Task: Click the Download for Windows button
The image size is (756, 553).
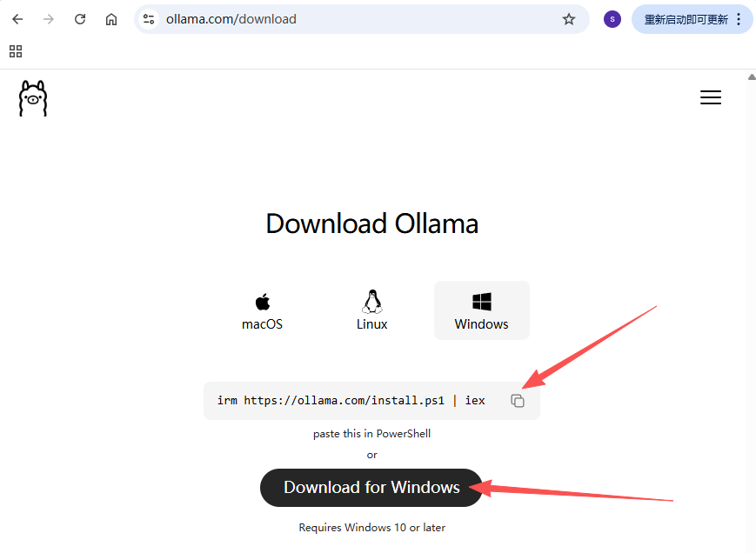Action: [371, 488]
